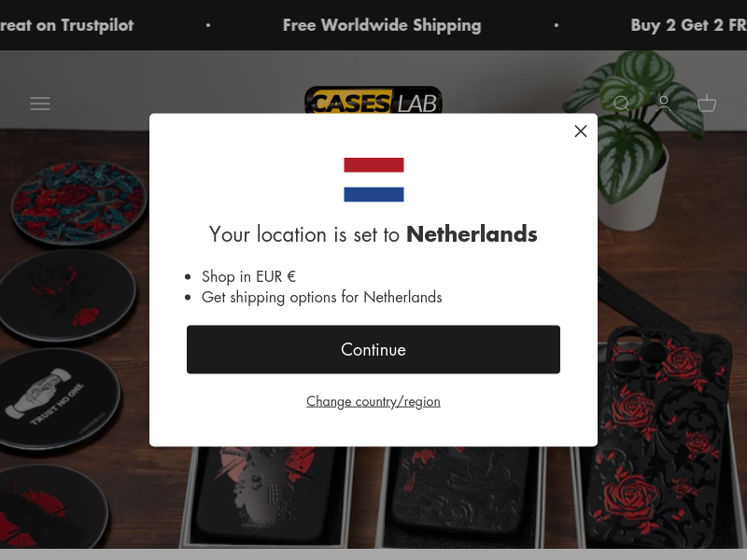This screenshot has width=747, height=560.
Task: Click the Trustpilot announcement text
Action: (x=66, y=25)
